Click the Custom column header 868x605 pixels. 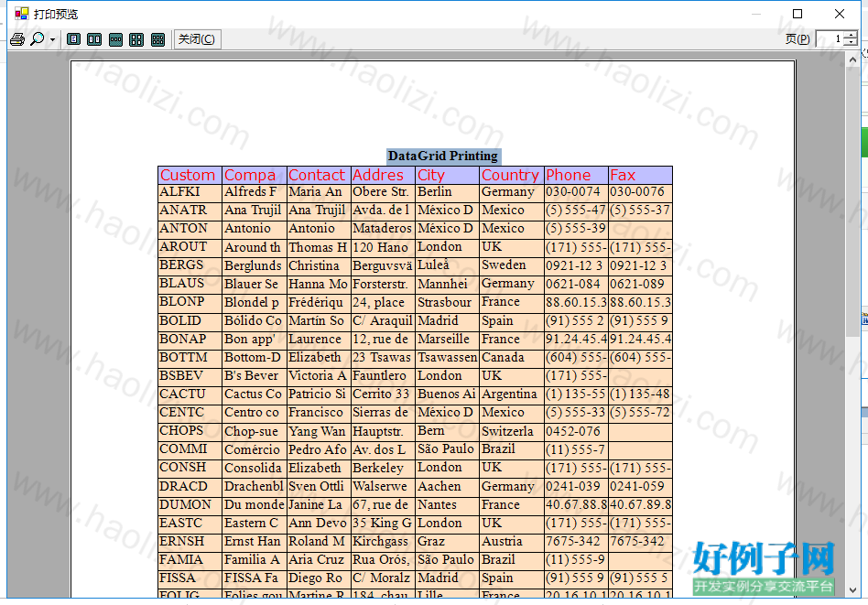click(x=190, y=175)
